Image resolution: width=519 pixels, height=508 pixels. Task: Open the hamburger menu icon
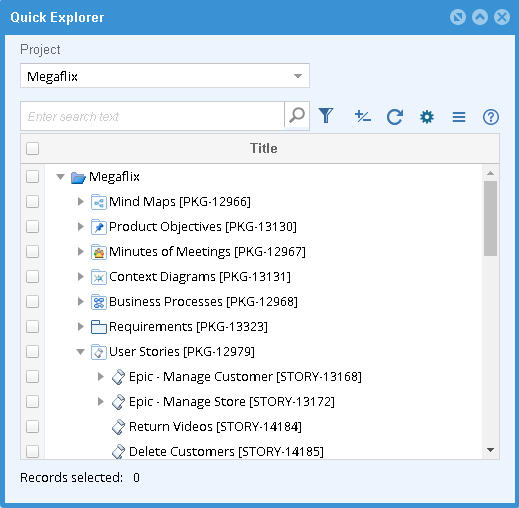(x=459, y=117)
